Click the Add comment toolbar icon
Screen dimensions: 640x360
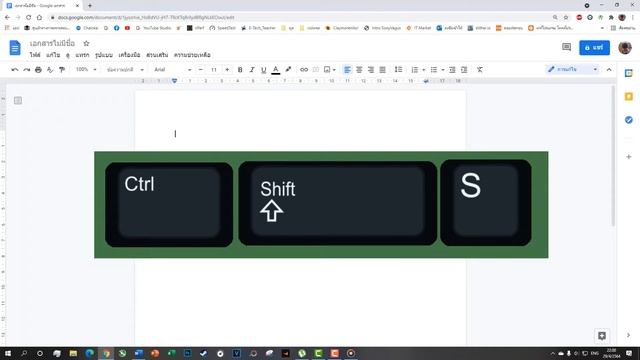[316, 70]
